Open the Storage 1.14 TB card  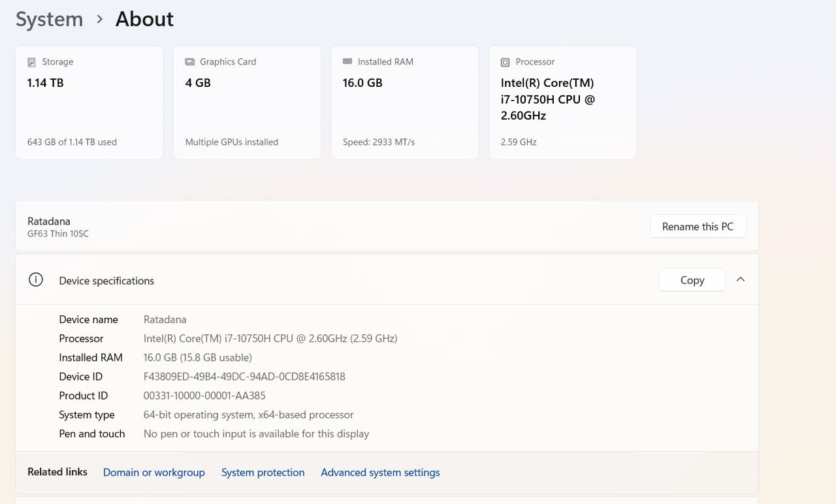click(x=89, y=102)
